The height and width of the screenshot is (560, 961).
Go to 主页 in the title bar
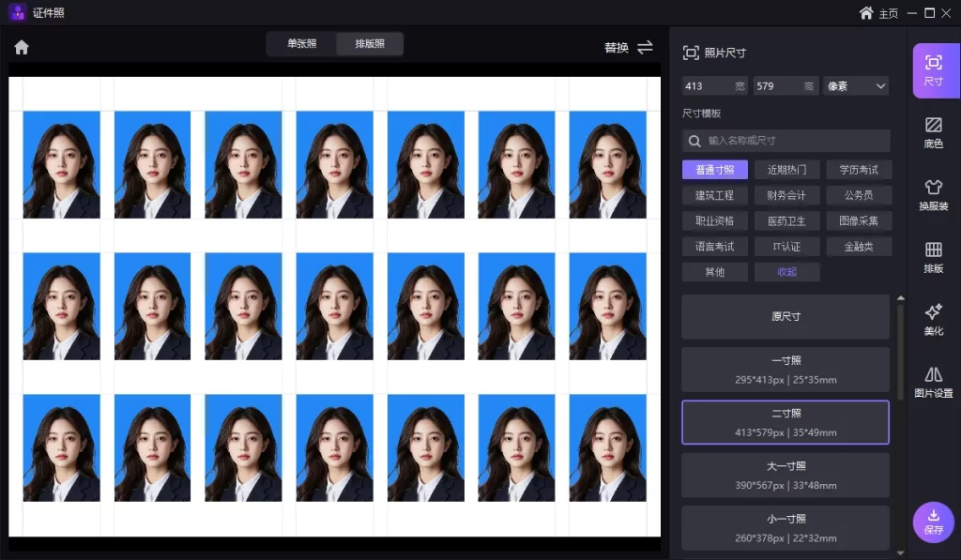click(x=879, y=13)
